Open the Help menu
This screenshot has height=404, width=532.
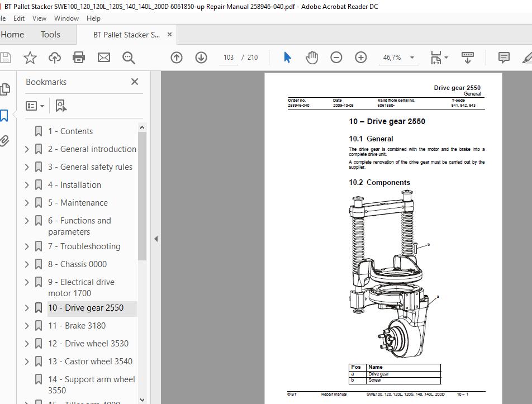coord(93,18)
